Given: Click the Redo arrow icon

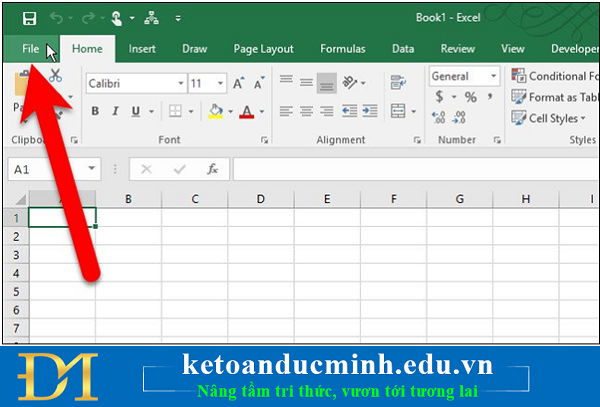Looking at the screenshot, I should (x=88, y=18).
